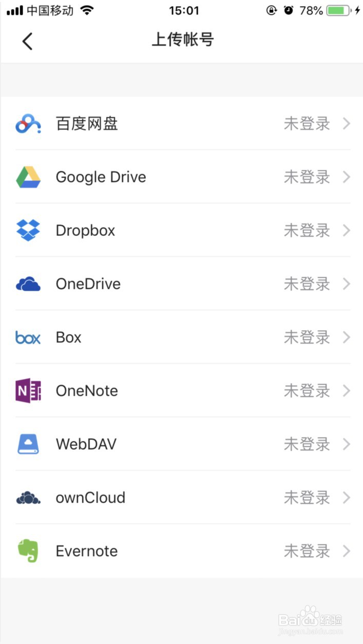Tap the battery indicator in status bar
363x644 pixels.
click(x=338, y=10)
